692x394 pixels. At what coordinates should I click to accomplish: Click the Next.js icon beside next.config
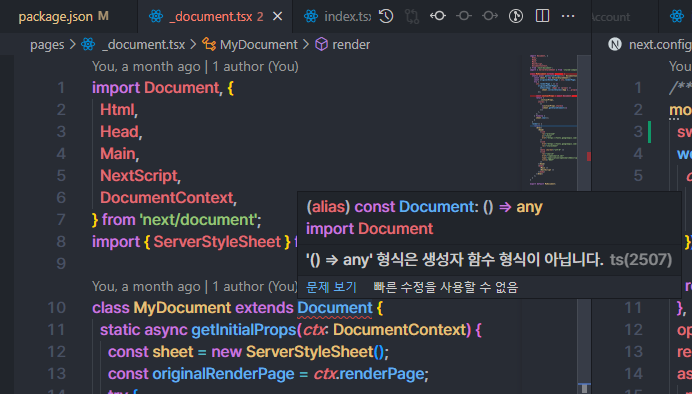pos(615,44)
